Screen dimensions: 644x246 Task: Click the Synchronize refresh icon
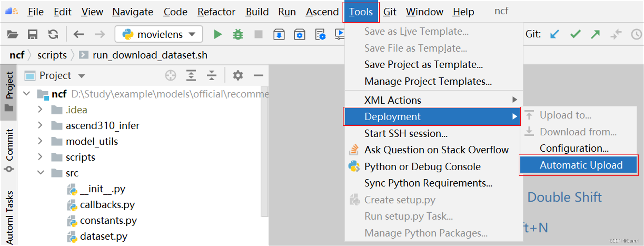(x=53, y=34)
